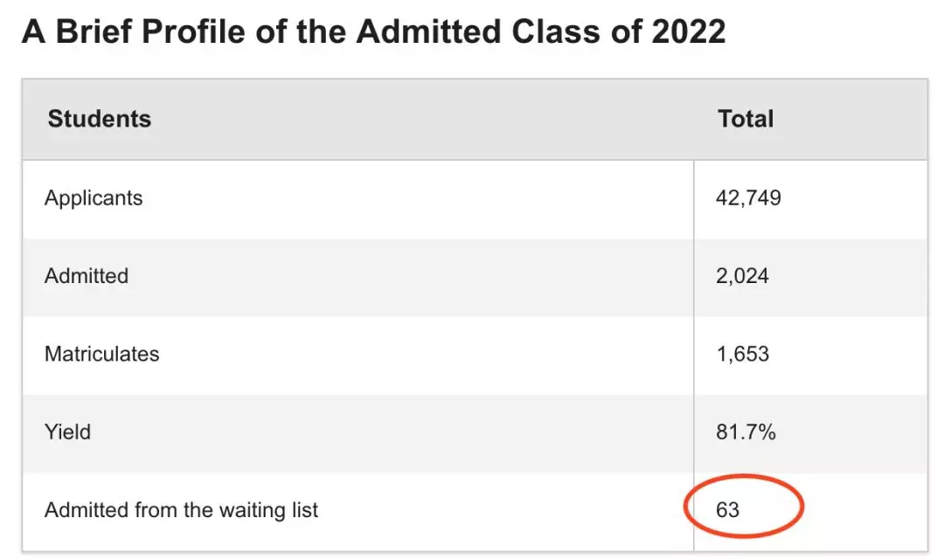Click the matriculates total 1,653
This screenshot has width=944, height=560.
pos(742,354)
